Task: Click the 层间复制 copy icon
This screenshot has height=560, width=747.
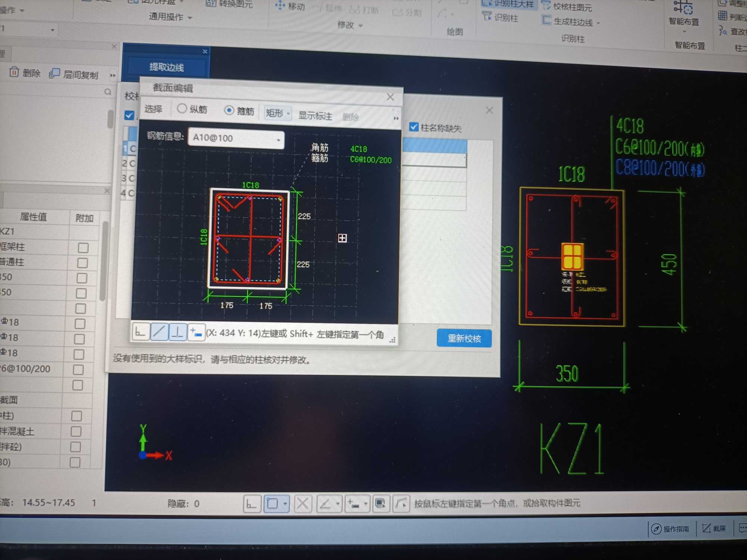Action: (x=55, y=73)
